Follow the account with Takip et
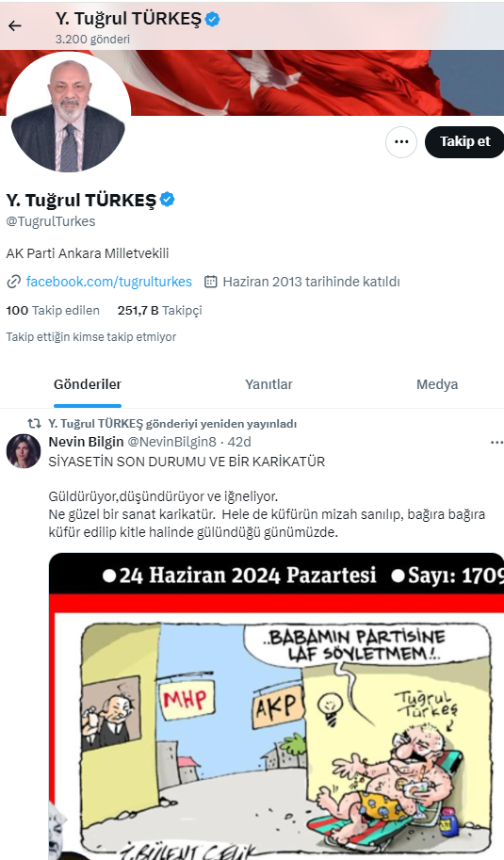504x860 pixels. 464,142
